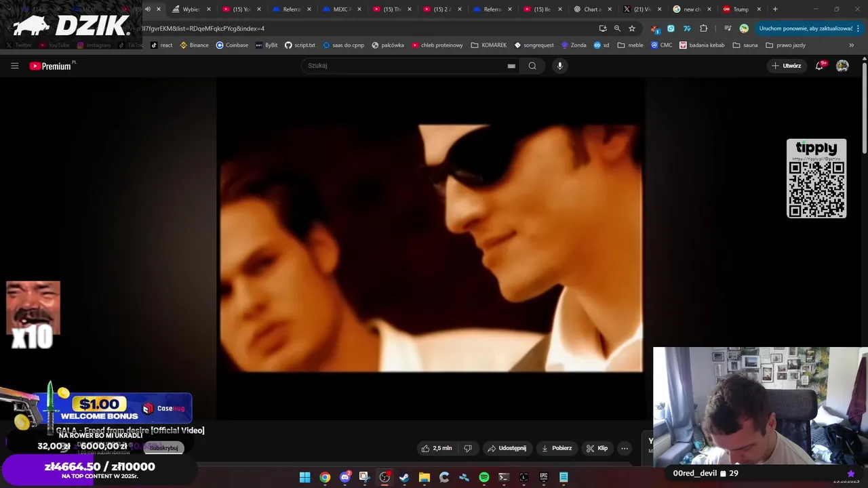The image size is (868, 488).
Task: Open Steam from the taskbar
Action: [404, 477]
